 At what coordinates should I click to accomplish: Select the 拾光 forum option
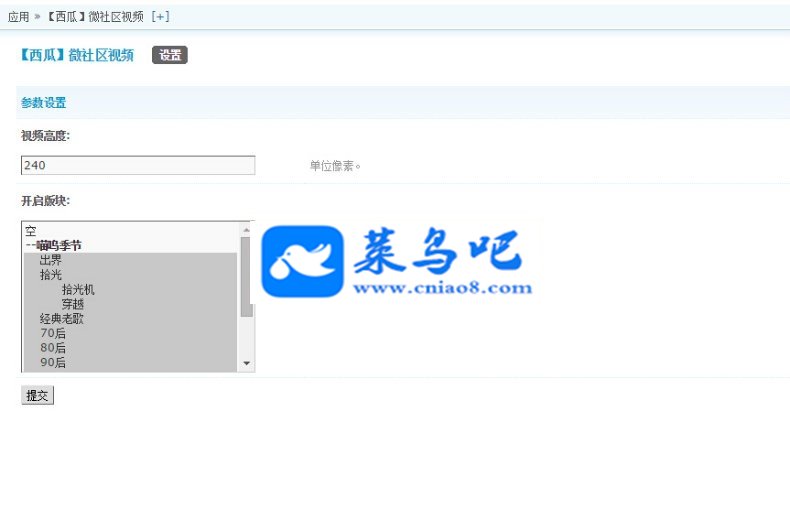click(x=130, y=275)
